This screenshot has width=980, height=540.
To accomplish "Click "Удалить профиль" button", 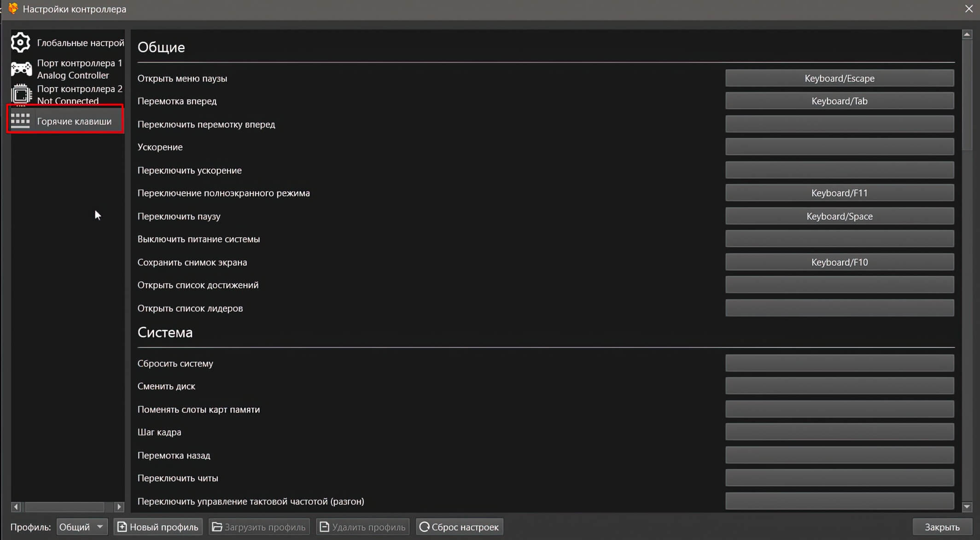I will click(363, 527).
